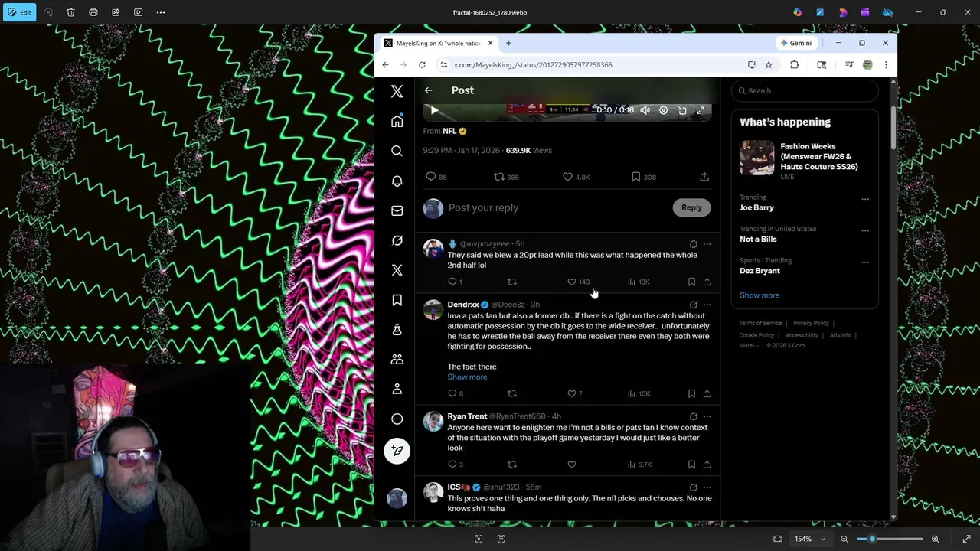This screenshot has height=551, width=980.
Task: Open X Notifications bell
Action: [x=397, y=181]
